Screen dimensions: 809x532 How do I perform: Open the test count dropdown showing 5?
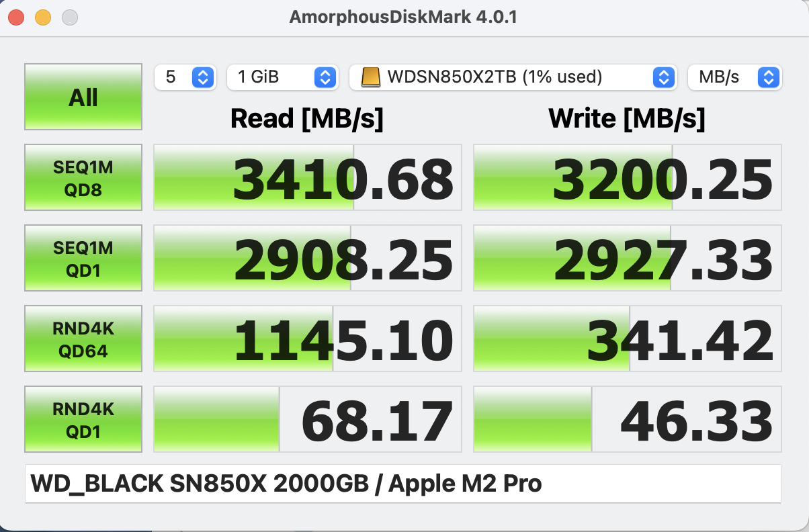click(x=185, y=77)
